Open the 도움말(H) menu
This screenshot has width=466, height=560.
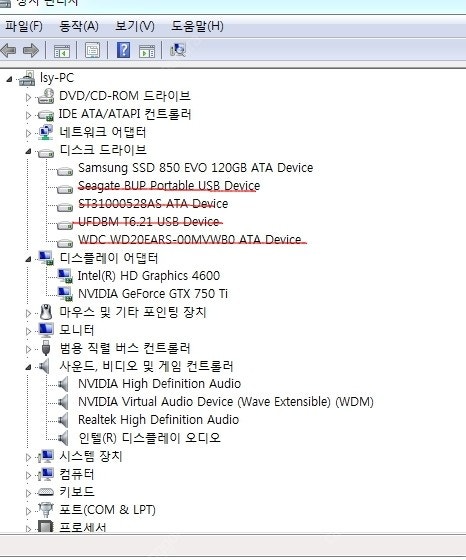(x=197, y=26)
